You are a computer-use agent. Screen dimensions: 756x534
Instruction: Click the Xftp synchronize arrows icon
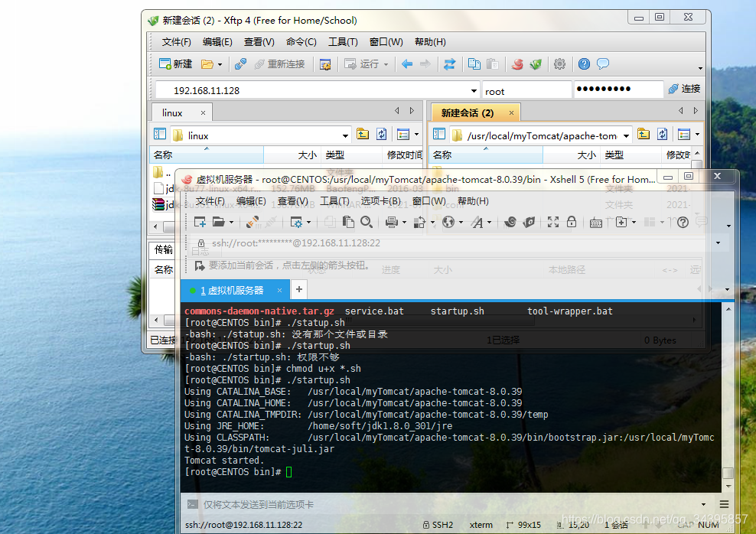coord(449,64)
